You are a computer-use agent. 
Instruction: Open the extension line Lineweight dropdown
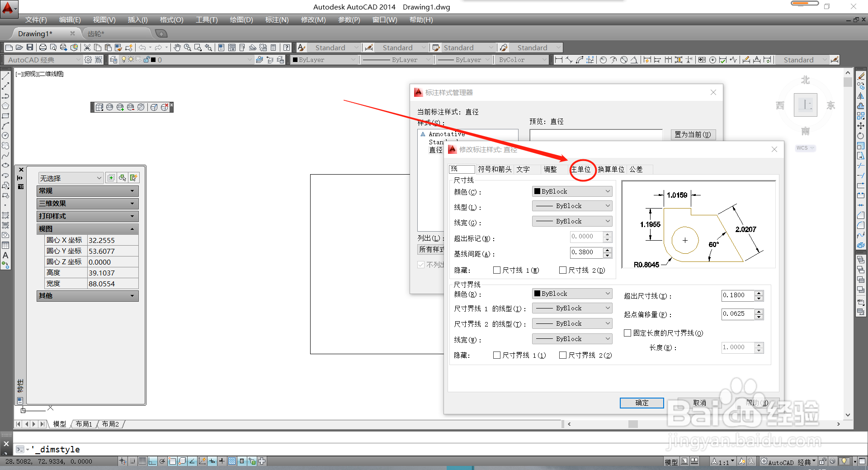572,339
